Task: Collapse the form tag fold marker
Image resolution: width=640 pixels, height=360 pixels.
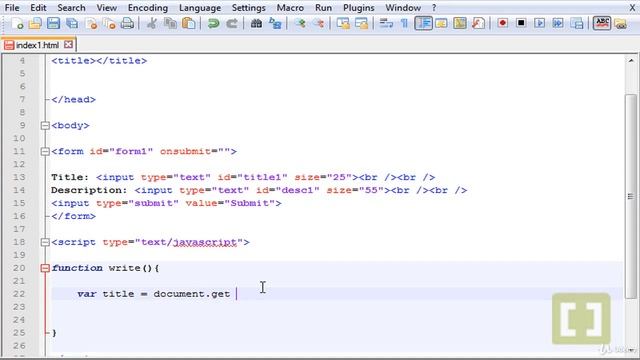Action: coord(45,152)
